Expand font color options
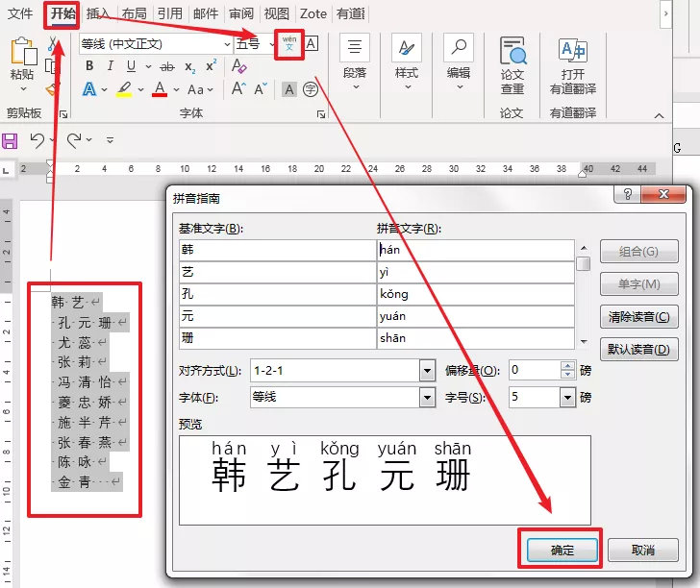The height and width of the screenshot is (588, 700). point(176,89)
